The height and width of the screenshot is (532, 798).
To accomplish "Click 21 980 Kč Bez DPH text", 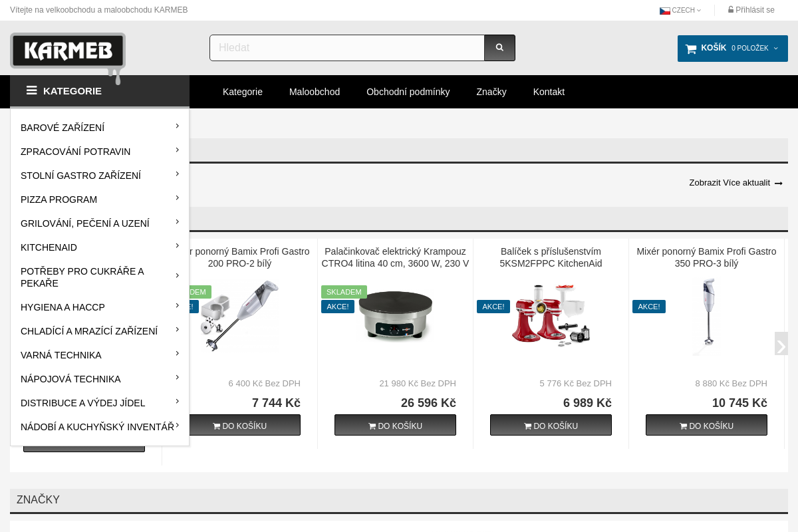I will click(x=418, y=384).
